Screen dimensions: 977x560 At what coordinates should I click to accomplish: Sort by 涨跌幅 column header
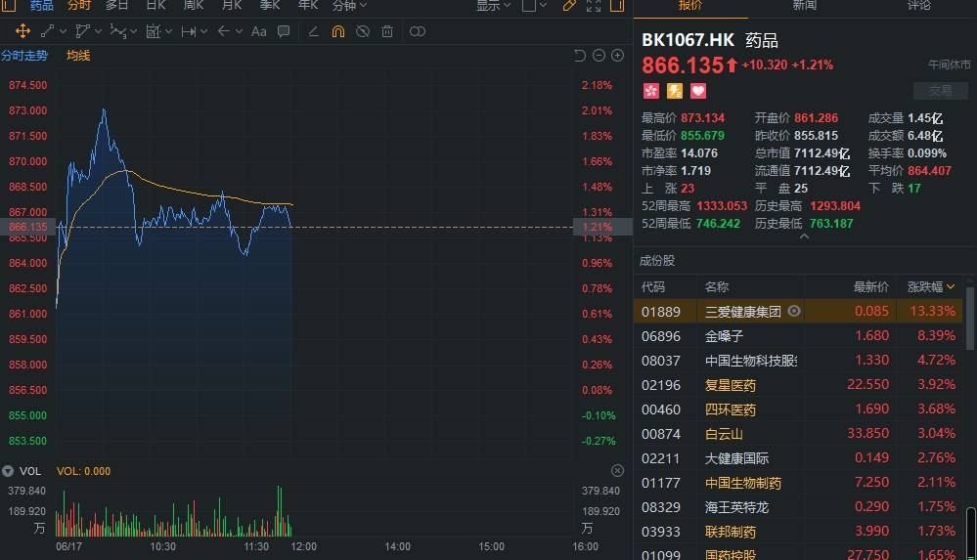point(931,287)
